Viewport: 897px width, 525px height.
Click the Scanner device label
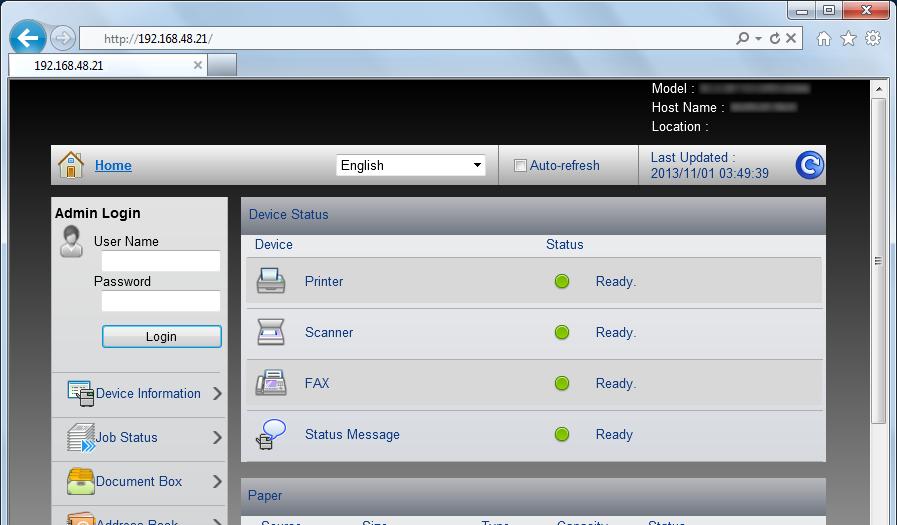(x=329, y=332)
